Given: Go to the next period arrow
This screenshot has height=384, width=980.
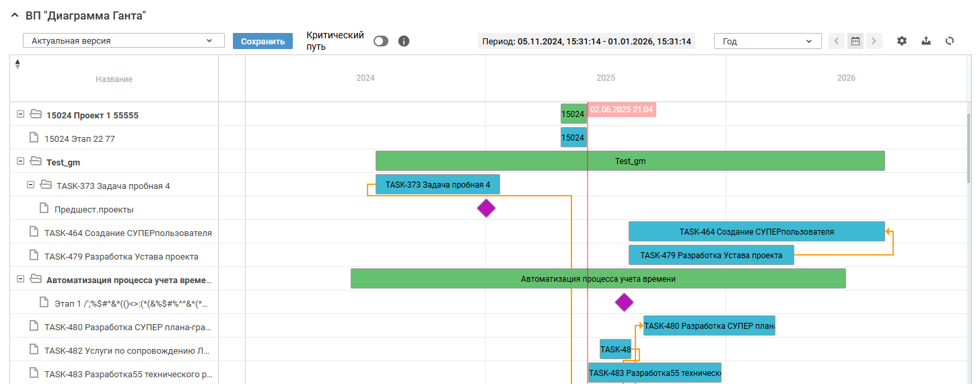Looking at the screenshot, I should point(874,41).
